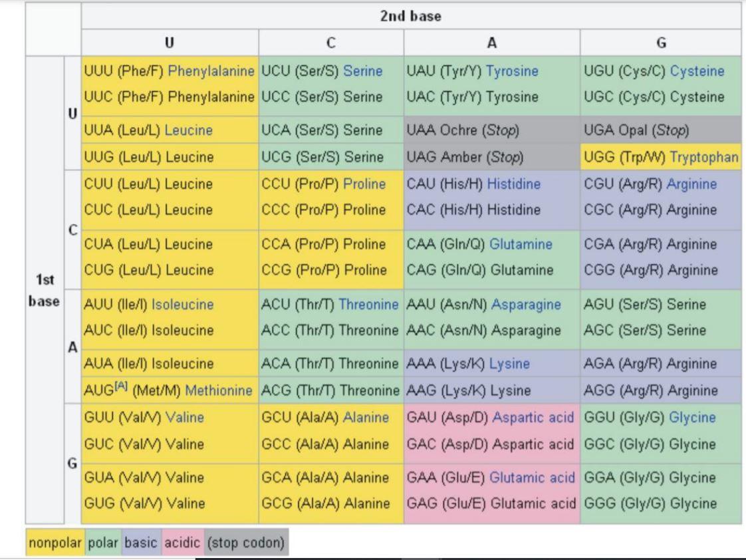
Task: Select the 'UAA Ochre (Stop)' cell text
Action: (x=463, y=130)
